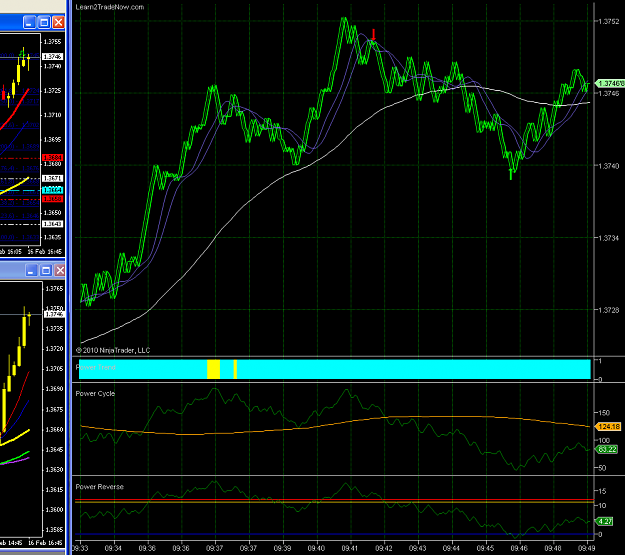Minimize the lower-left chart window
The width and height of the screenshot is (625, 555).
[31, 271]
